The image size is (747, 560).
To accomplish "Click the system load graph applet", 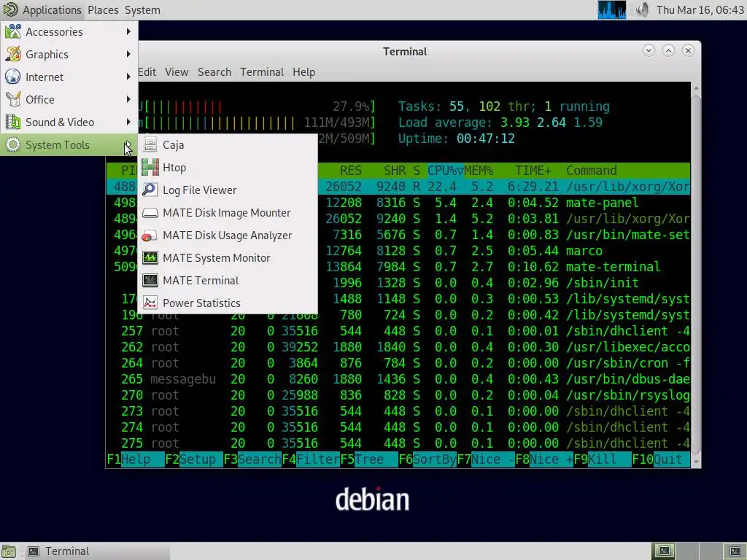I will click(612, 9).
